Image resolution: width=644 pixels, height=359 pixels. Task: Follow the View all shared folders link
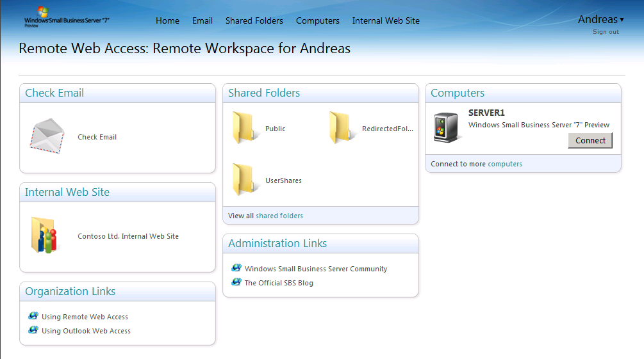click(279, 216)
